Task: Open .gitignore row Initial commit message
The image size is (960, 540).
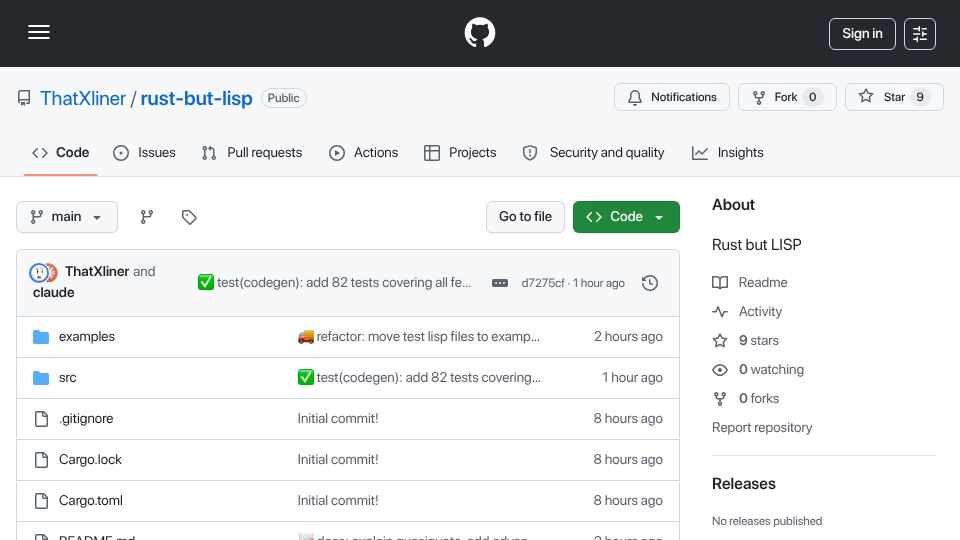Action: [x=338, y=419]
